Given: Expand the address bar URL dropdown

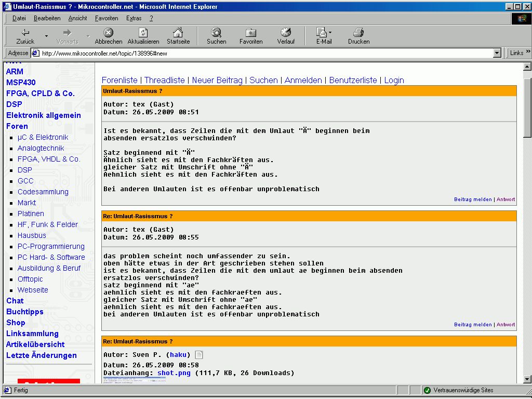Looking at the screenshot, I should pyautogui.click(x=497, y=53).
